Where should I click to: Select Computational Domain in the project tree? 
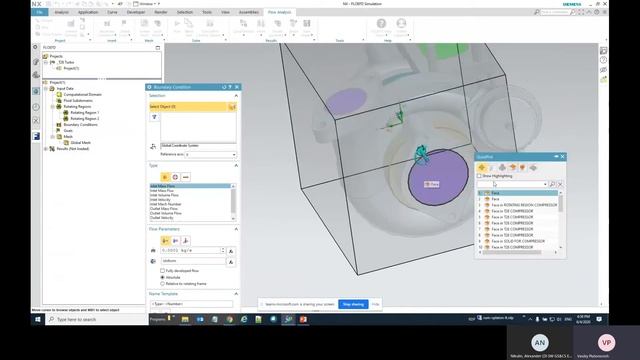tap(82, 94)
